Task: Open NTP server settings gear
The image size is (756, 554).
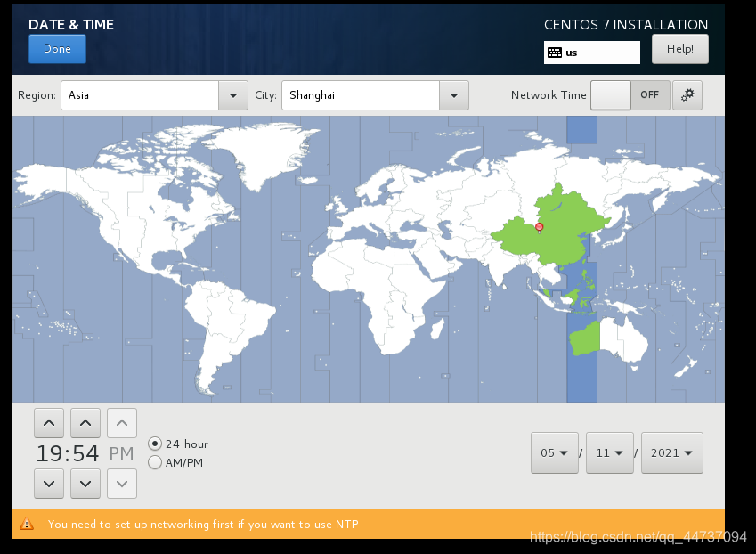Action: tap(687, 95)
